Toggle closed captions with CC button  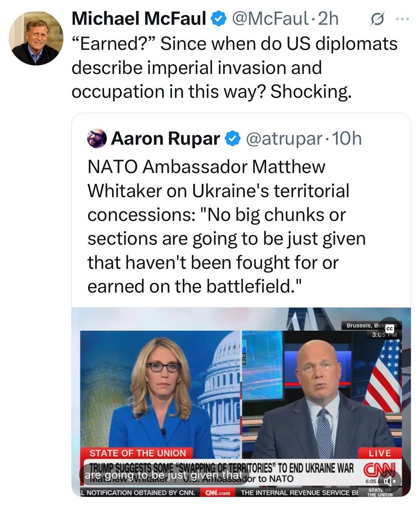(x=390, y=329)
